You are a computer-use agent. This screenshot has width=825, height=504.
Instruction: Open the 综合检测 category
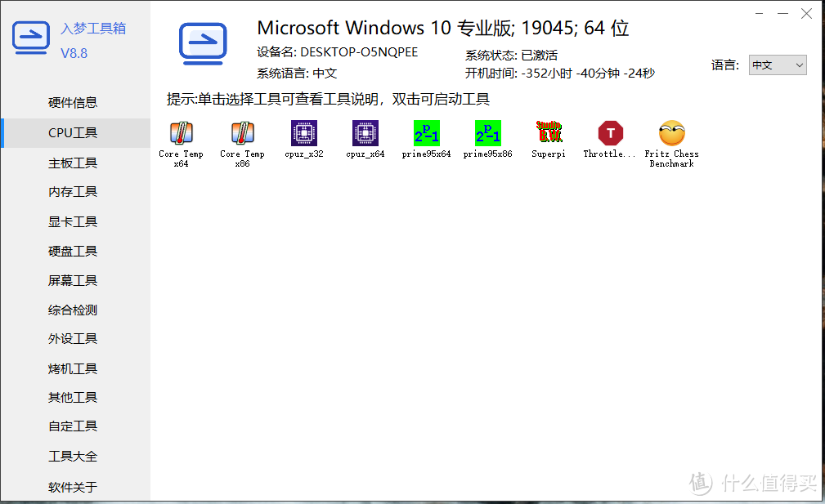[x=73, y=310]
